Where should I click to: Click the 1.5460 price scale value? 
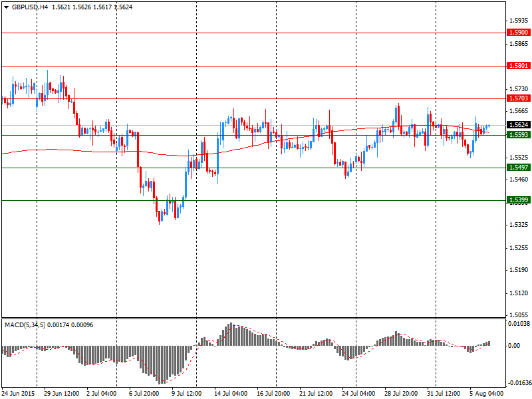[x=519, y=179]
